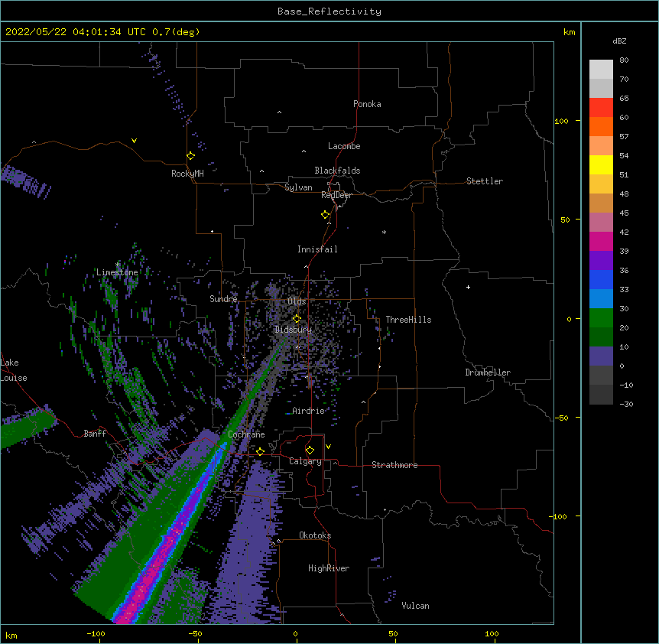Click the HighRiver label
Image resolution: width=659 pixels, height=644 pixels.
pos(329,568)
